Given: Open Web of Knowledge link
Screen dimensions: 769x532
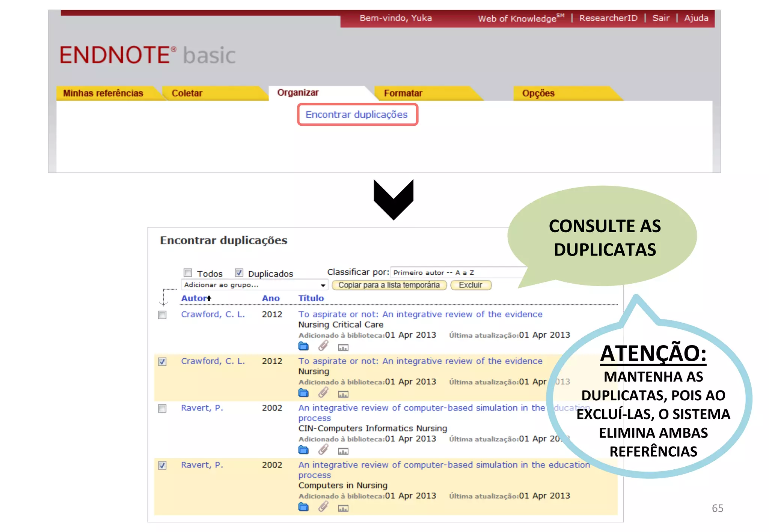Looking at the screenshot, I should [x=520, y=18].
